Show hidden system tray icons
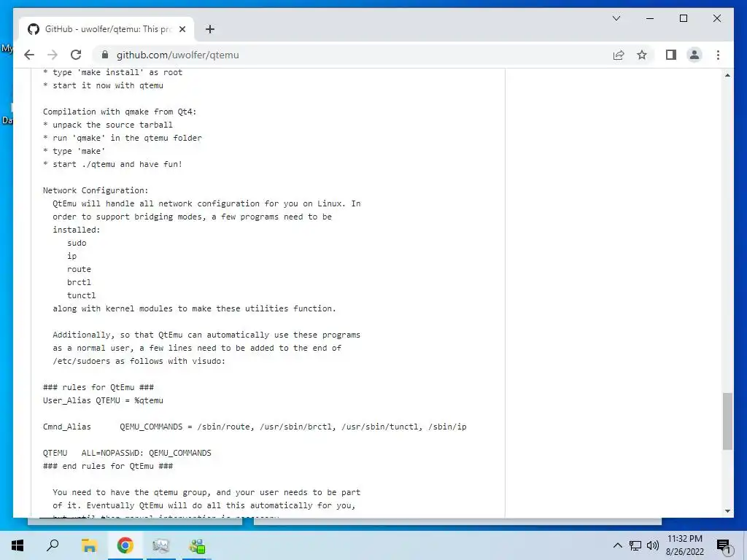 [617, 545]
